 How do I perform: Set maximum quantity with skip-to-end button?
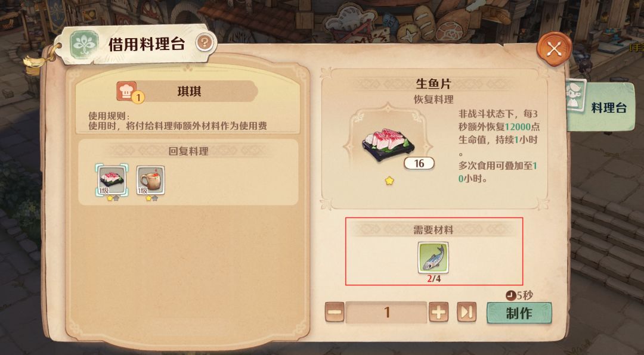pyautogui.click(x=466, y=313)
